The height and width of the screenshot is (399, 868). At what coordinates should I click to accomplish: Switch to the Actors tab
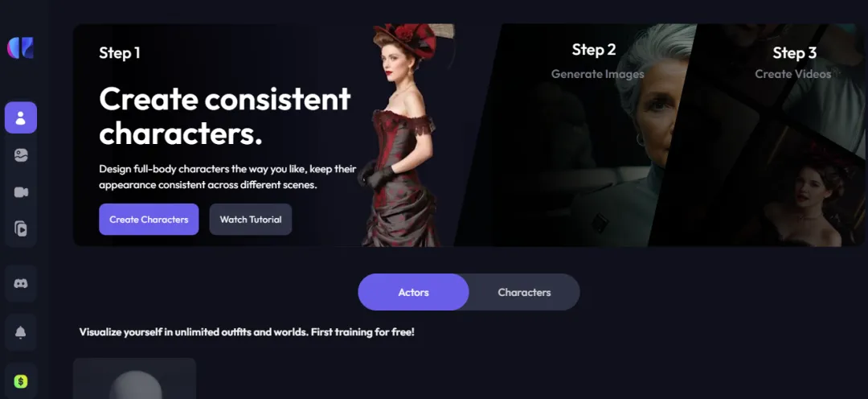click(414, 292)
